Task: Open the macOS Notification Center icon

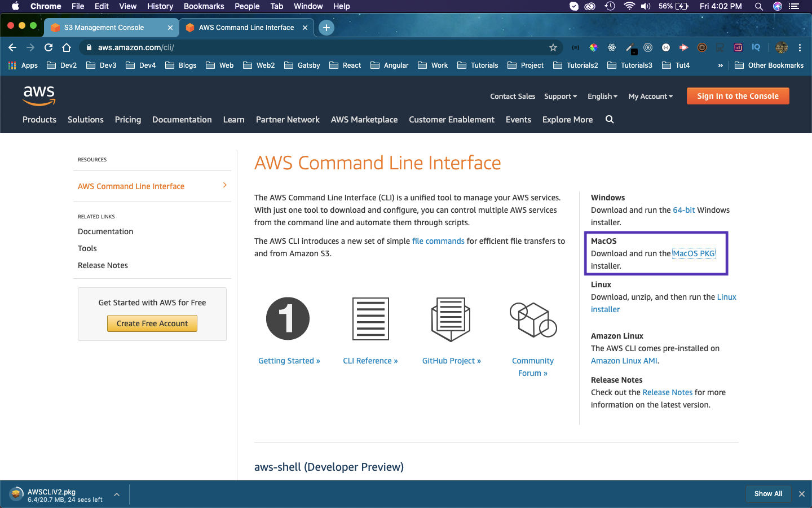Action: click(x=795, y=6)
